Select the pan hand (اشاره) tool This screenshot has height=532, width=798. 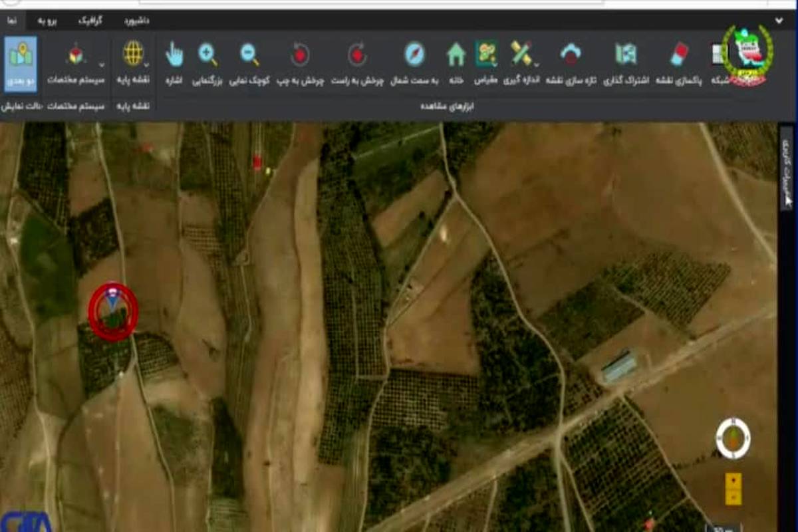click(174, 55)
